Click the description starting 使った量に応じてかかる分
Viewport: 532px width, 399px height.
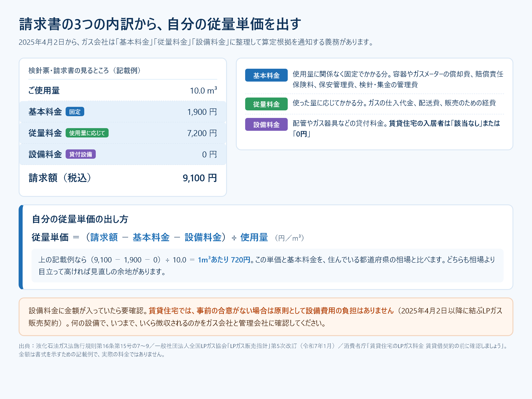(x=394, y=103)
